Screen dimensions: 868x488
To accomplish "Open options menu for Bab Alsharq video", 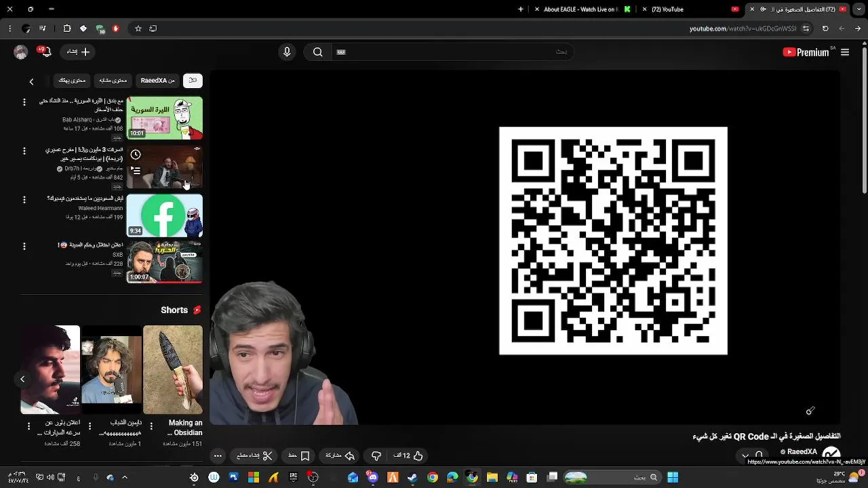I will 24,102.
